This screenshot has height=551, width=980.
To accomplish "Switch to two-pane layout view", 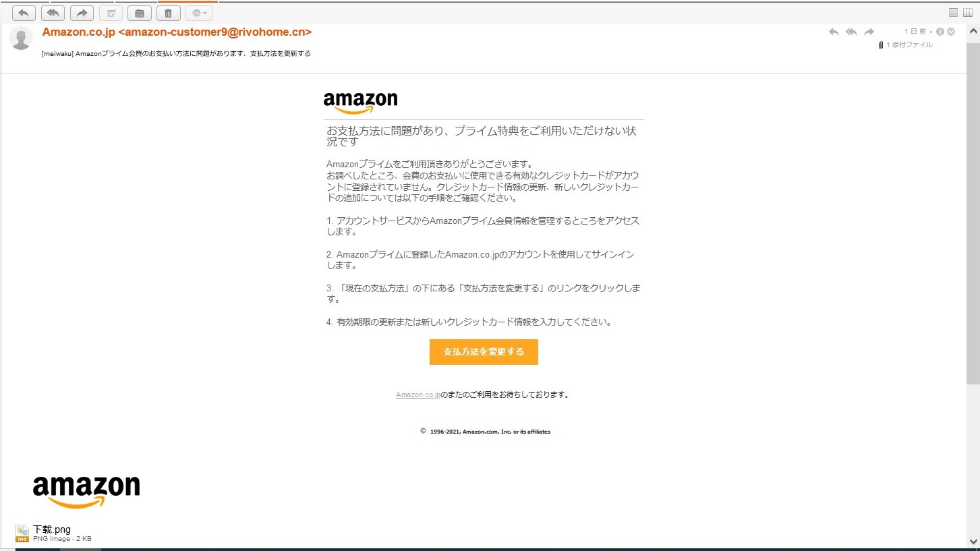I will tap(953, 12).
